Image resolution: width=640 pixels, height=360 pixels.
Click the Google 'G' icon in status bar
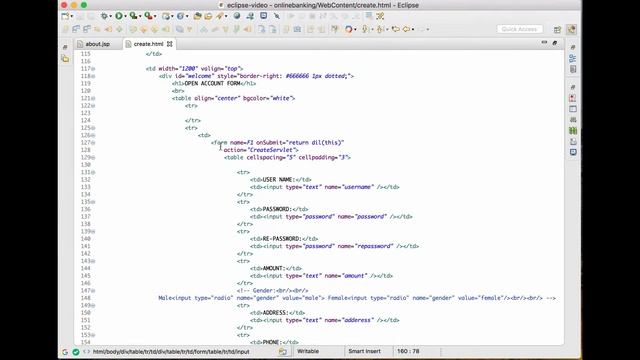(x=65, y=351)
